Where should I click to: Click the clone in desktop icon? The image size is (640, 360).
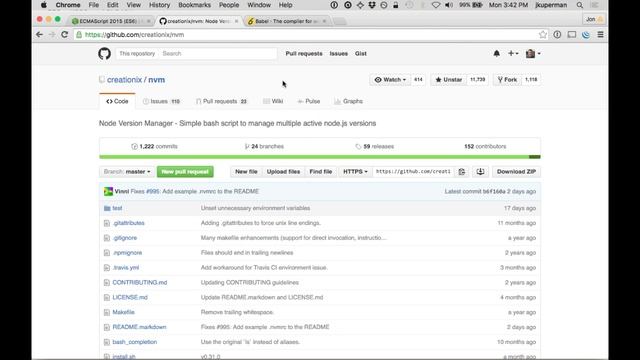[x=480, y=172]
